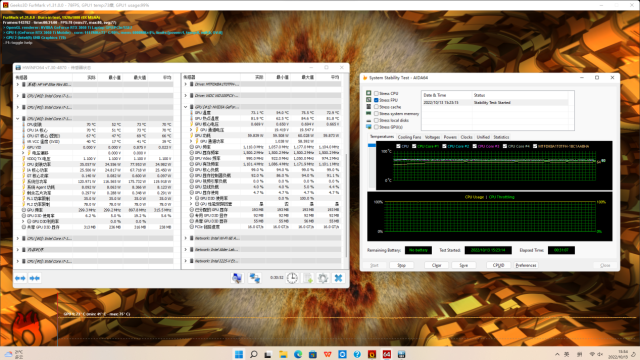
Task: Open weather widget on taskbar
Action: tap(13, 354)
